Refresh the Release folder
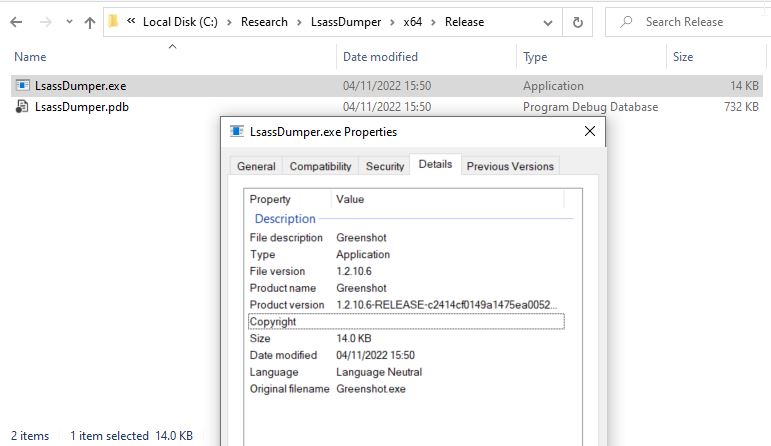The height and width of the screenshot is (446, 771). click(578, 23)
